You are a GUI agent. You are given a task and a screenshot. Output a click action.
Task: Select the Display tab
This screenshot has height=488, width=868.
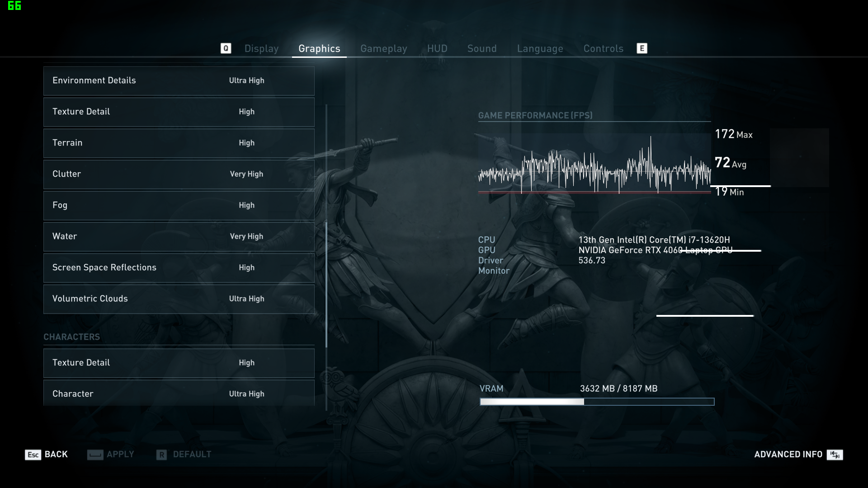coord(261,48)
